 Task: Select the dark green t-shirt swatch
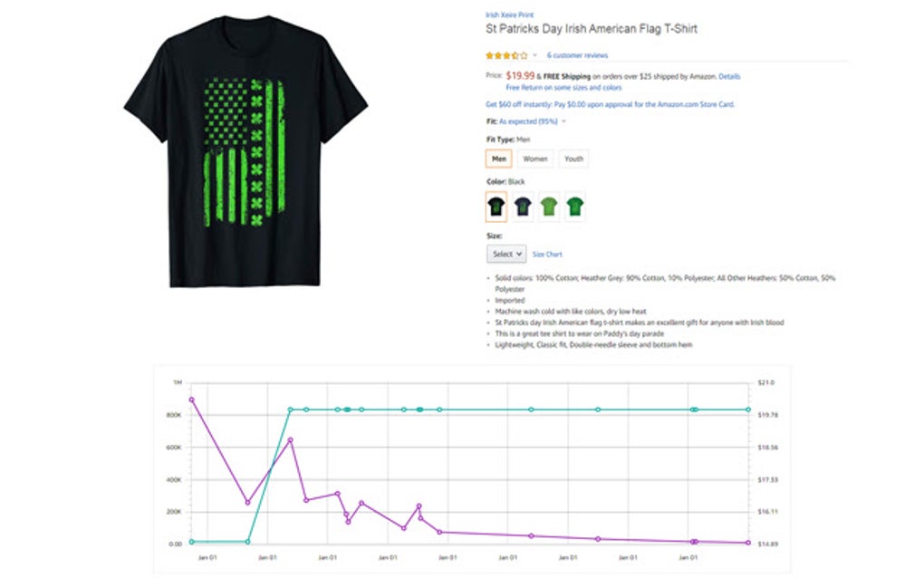[x=575, y=207]
